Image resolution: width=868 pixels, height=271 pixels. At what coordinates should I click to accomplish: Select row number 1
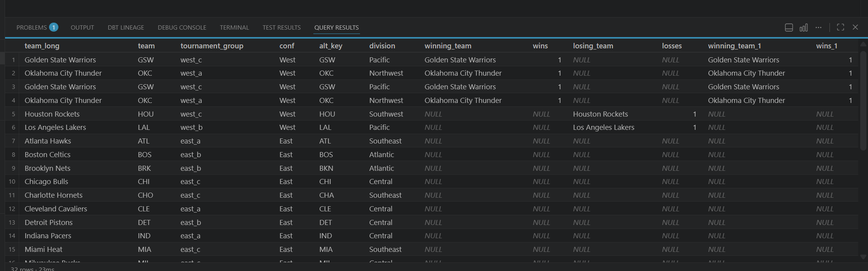pyautogui.click(x=14, y=60)
